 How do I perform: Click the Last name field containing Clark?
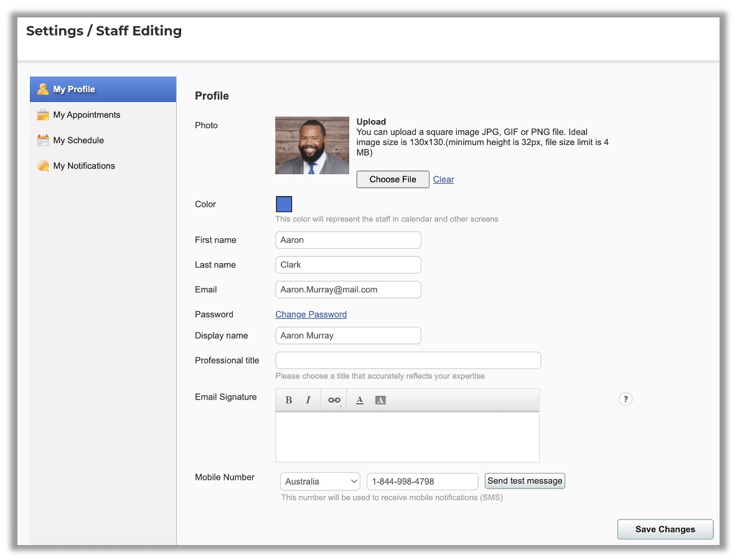tap(349, 265)
